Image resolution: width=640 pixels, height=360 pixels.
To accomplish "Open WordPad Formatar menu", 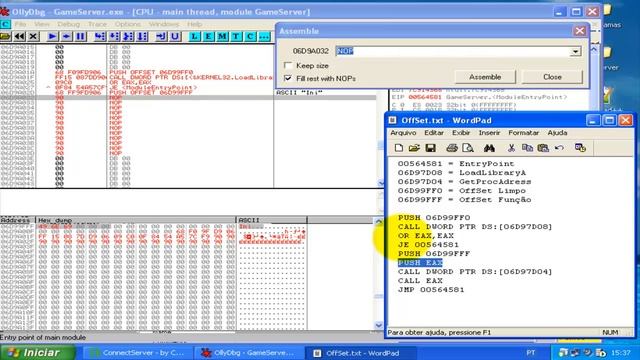I will coord(523,133).
